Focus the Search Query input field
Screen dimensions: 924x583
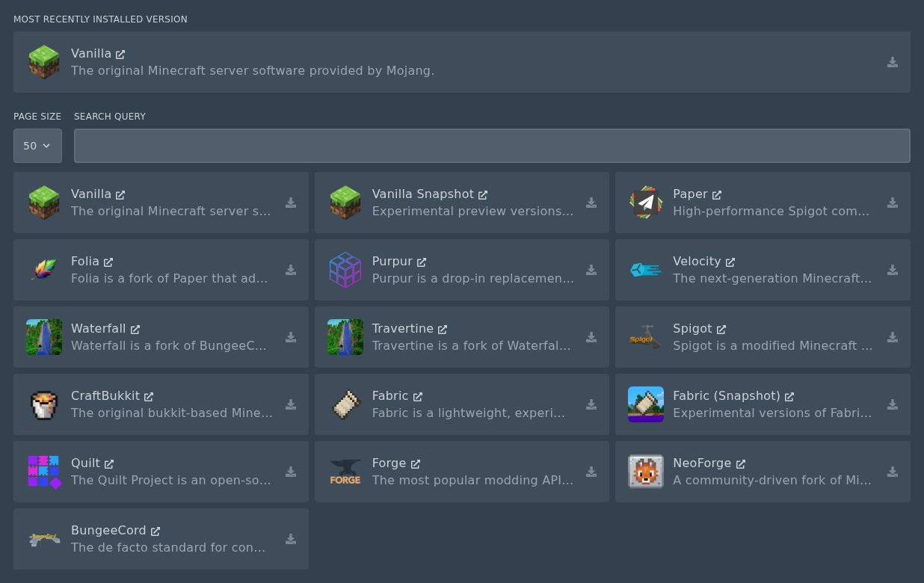(492, 146)
